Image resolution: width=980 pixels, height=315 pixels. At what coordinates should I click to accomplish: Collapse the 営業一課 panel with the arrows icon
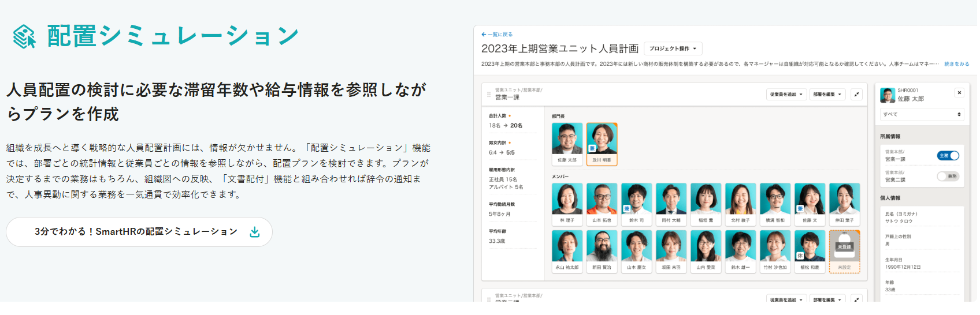(x=856, y=95)
